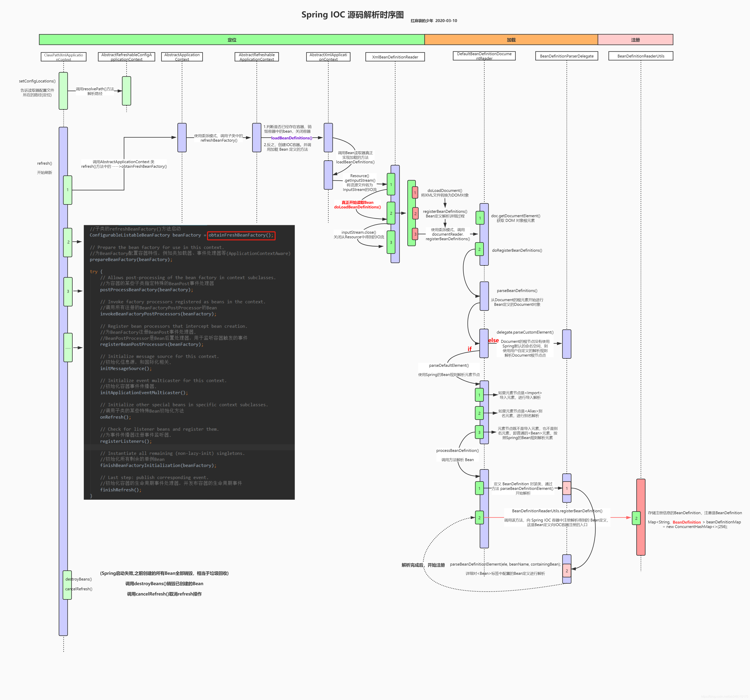Viewport: 750px width, 700px height.
Task: Click the "doc.getDocumentElement()" label
Action: point(515,216)
